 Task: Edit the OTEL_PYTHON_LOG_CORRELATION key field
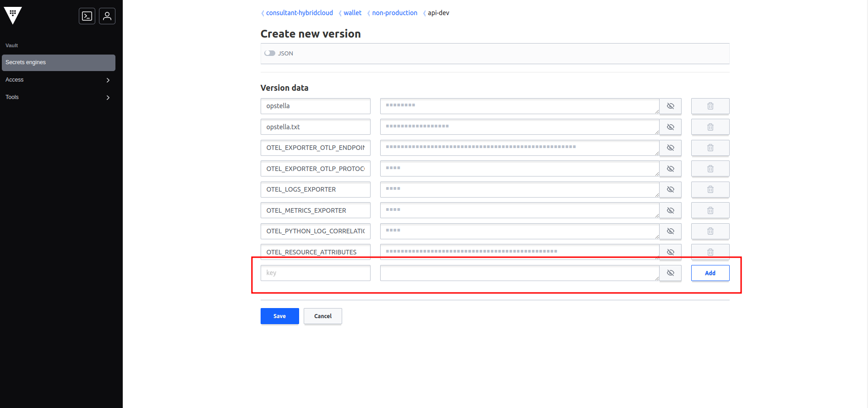tap(315, 231)
